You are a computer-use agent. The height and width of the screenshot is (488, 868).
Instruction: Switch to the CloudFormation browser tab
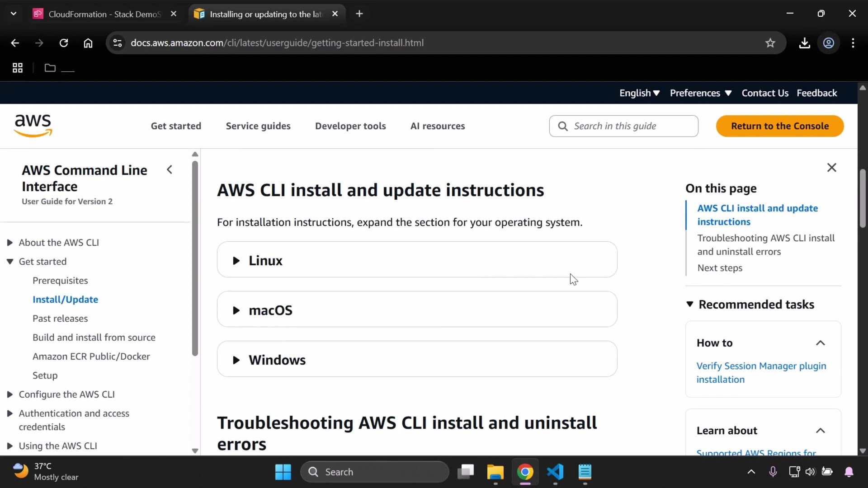point(99,14)
